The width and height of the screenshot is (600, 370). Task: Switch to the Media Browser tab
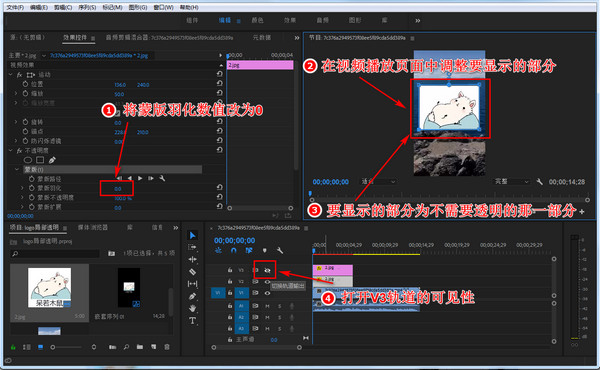tap(93, 228)
